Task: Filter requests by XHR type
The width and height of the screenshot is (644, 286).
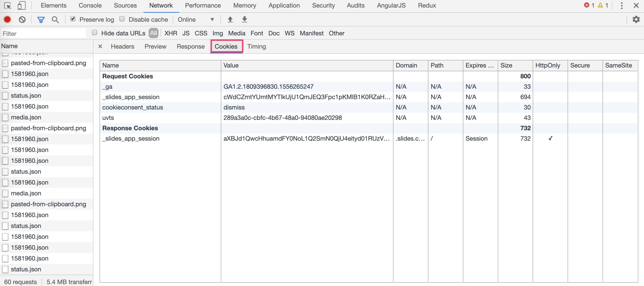Action: tap(171, 33)
